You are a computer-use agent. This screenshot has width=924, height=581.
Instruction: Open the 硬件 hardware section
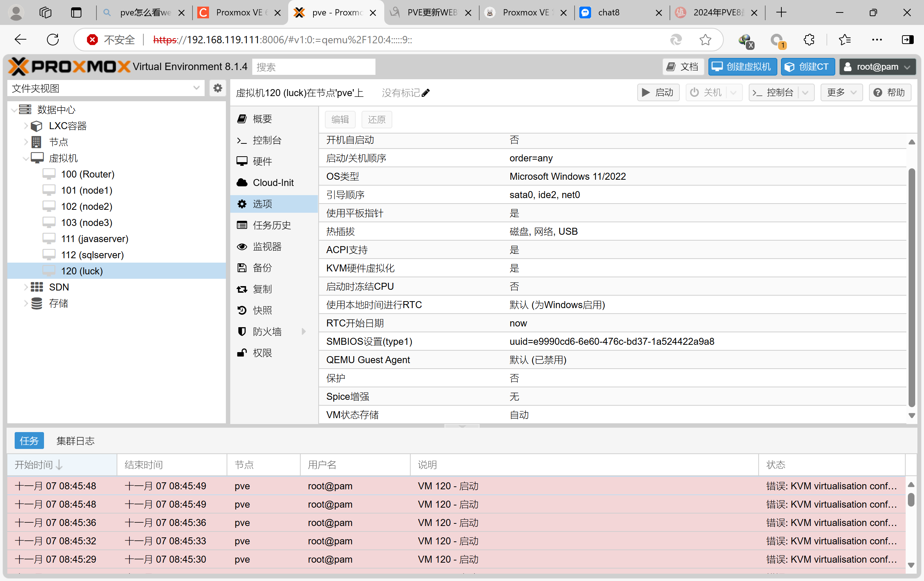[x=274, y=161]
